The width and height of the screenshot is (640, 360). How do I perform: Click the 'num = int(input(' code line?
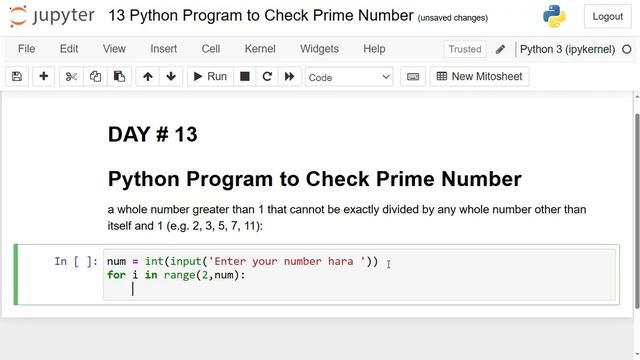(x=242, y=261)
